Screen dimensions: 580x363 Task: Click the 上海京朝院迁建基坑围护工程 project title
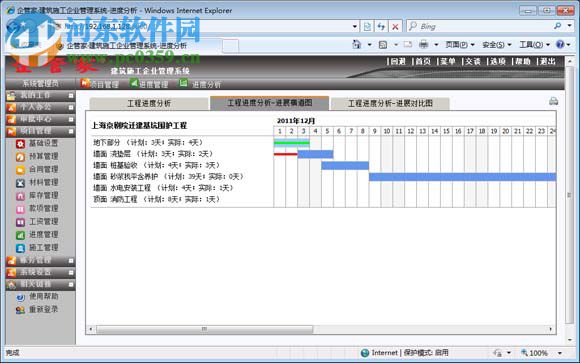click(x=139, y=125)
